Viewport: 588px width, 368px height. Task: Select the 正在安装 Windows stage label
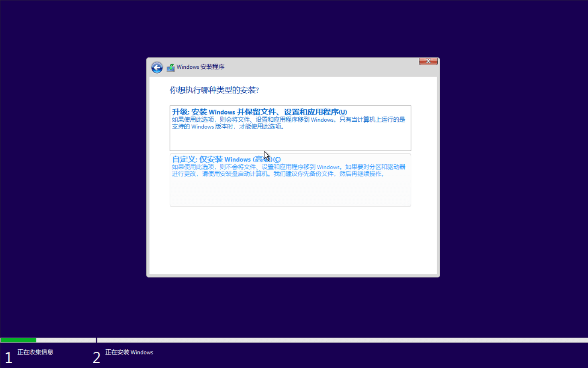(129, 352)
